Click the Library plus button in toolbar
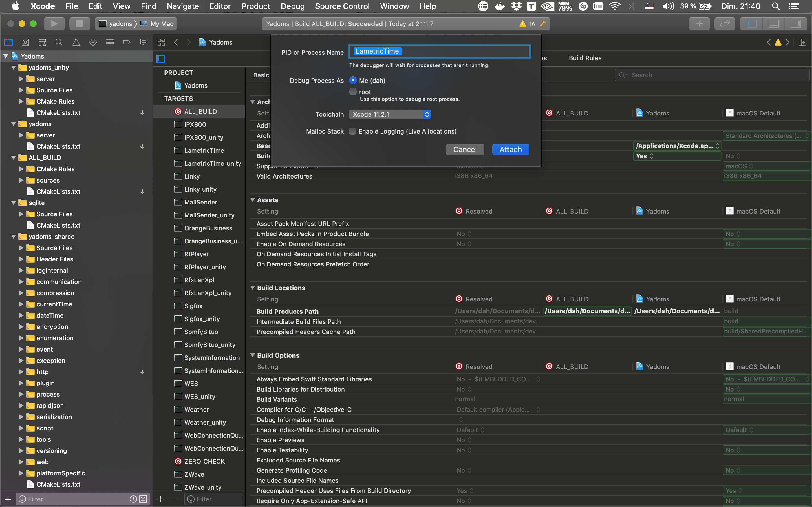Image resolution: width=812 pixels, height=507 pixels. 699,23
